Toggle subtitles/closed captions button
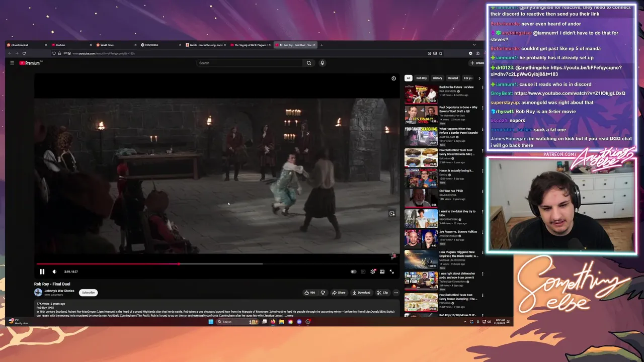 point(363,271)
